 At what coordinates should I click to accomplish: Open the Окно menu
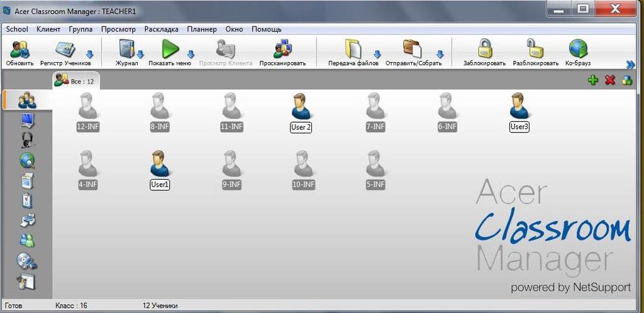pyautogui.click(x=234, y=29)
